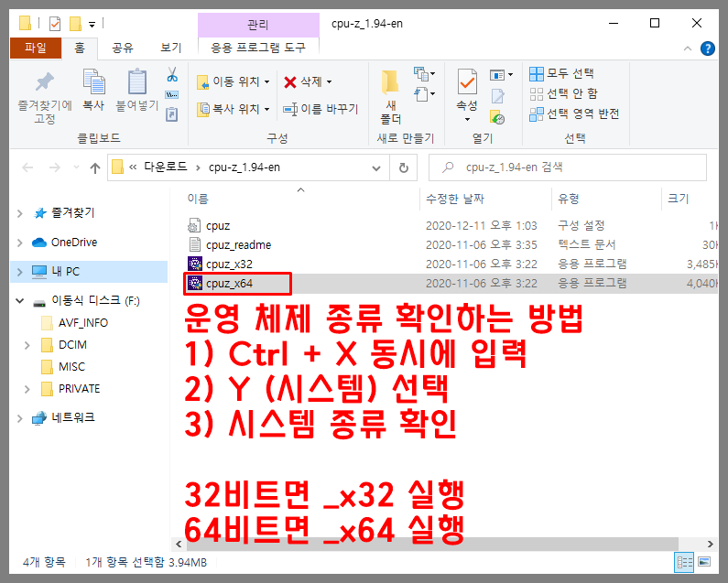Click the Paste (붙여넣기) ribbon icon
The width and height of the screenshot is (728, 583).
[137, 81]
